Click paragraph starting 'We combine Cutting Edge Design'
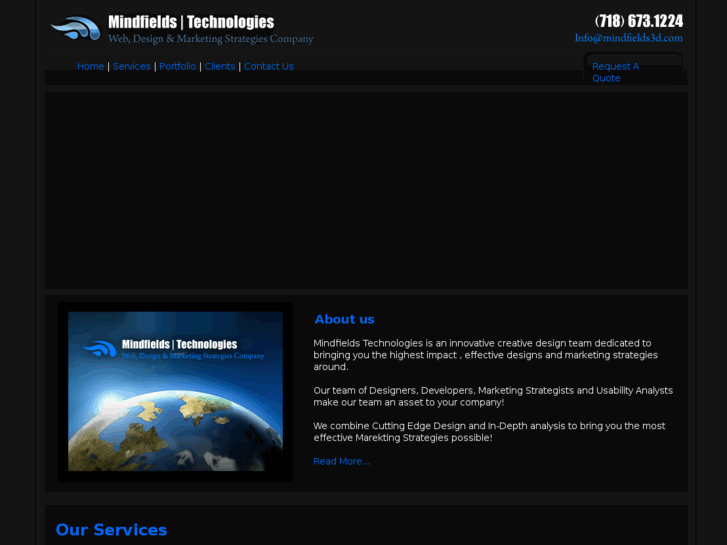This screenshot has height=545, width=727. click(489, 431)
